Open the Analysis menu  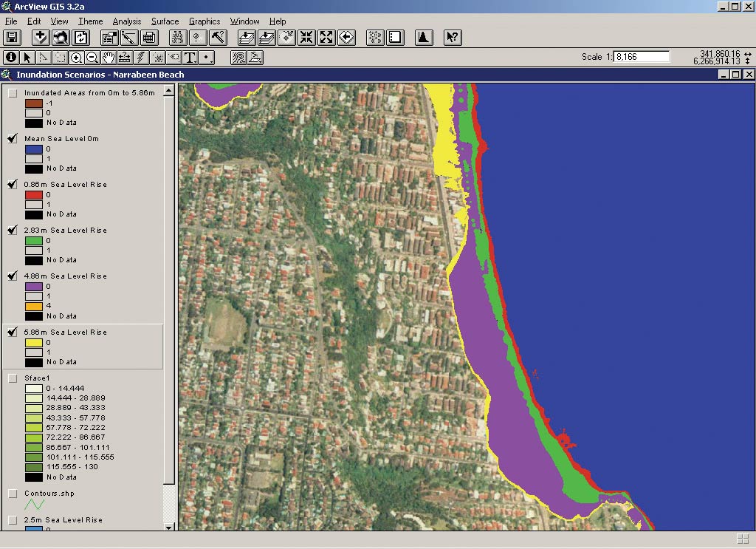coord(127,21)
